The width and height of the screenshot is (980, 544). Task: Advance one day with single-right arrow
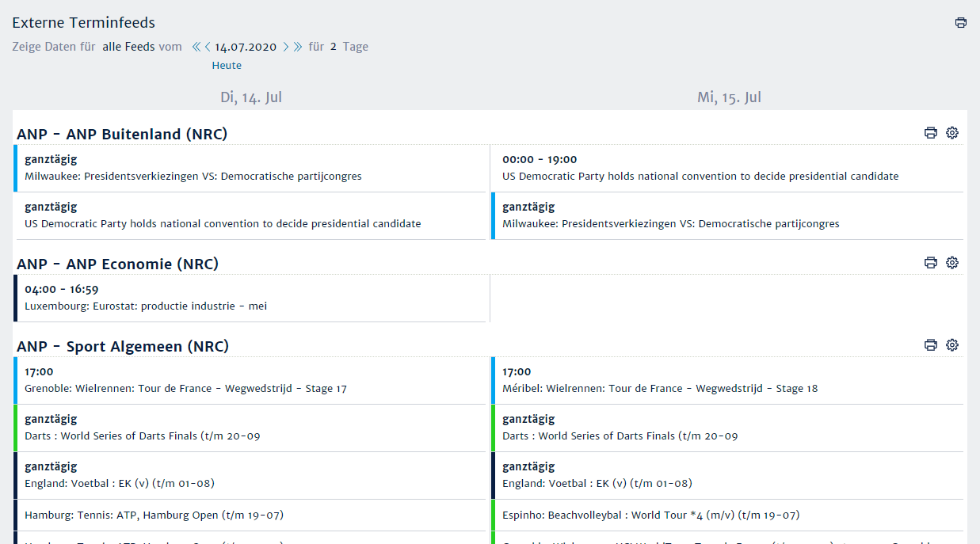click(x=286, y=47)
